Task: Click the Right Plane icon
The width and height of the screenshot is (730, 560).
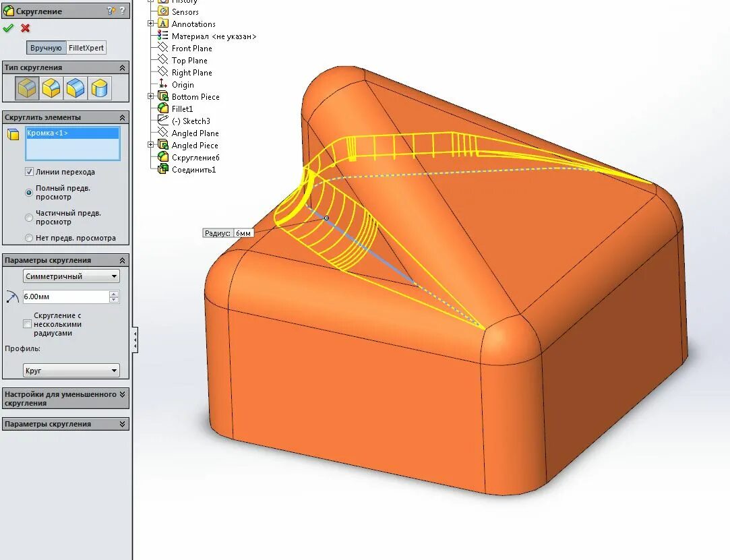Action: (162, 71)
